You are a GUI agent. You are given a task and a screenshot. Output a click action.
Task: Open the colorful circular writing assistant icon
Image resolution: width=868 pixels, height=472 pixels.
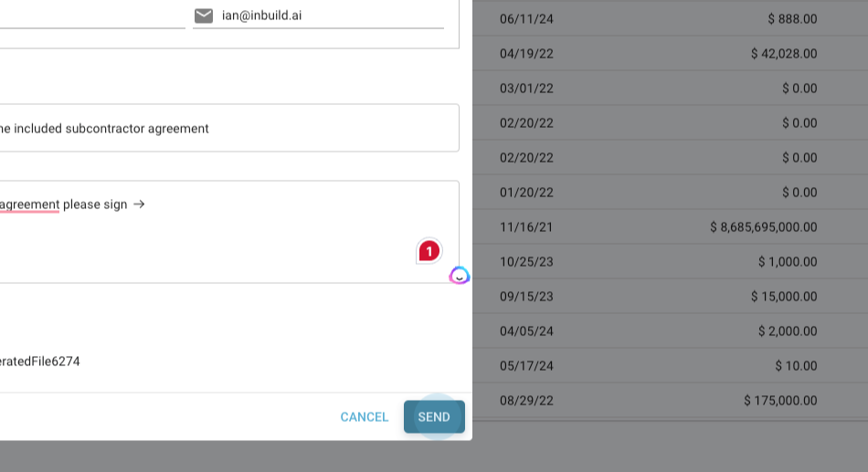[x=460, y=275]
